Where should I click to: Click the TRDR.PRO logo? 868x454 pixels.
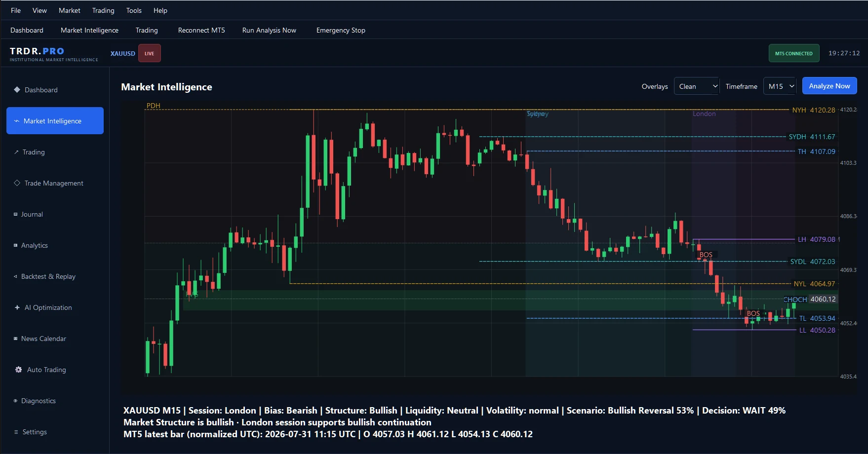click(x=54, y=53)
